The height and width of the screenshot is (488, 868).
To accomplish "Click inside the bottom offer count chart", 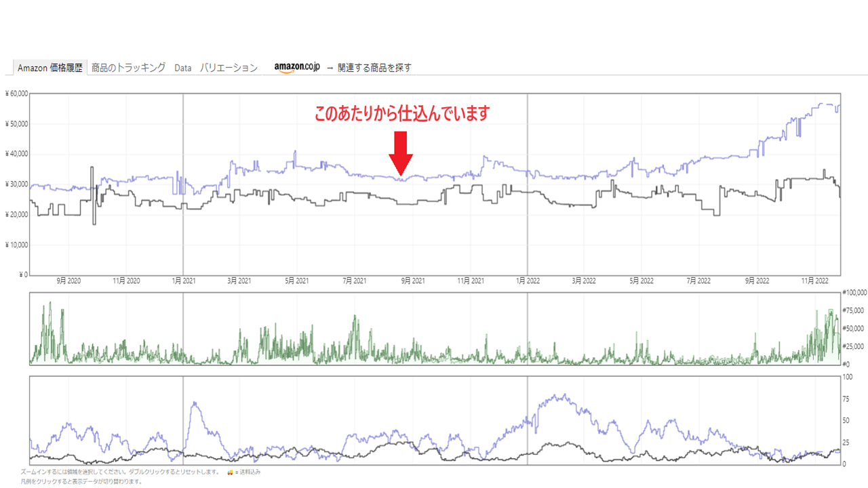I will (x=435, y=420).
